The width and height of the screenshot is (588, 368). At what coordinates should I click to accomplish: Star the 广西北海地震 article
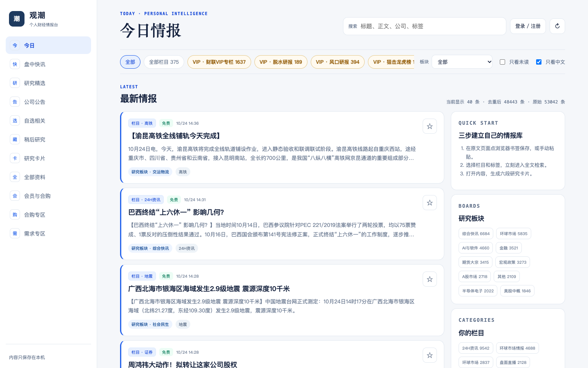(430, 279)
